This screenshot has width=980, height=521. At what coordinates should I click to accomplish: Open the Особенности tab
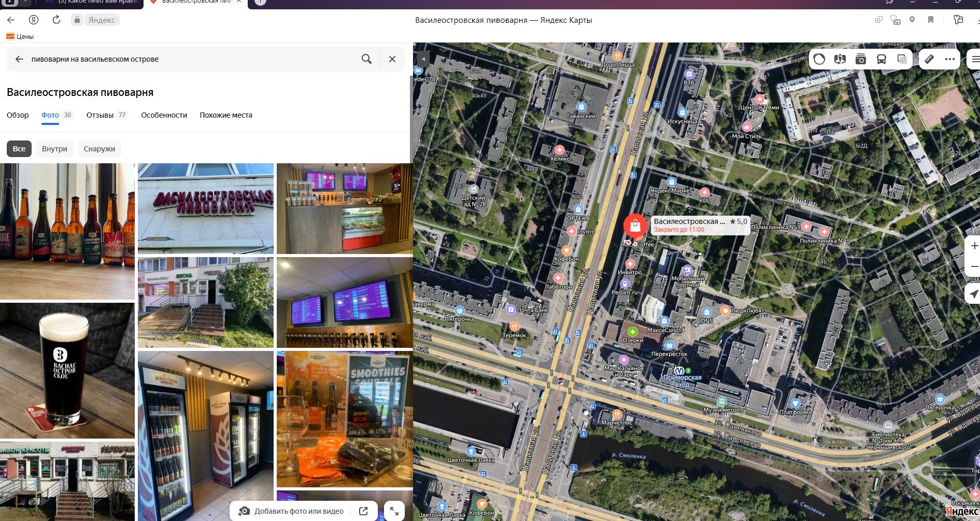click(164, 115)
